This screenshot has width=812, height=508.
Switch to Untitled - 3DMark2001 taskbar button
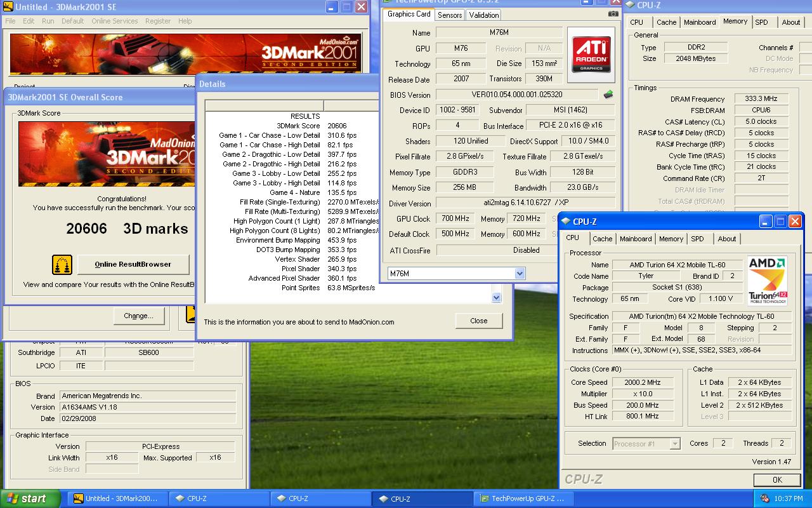pyautogui.click(x=117, y=498)
